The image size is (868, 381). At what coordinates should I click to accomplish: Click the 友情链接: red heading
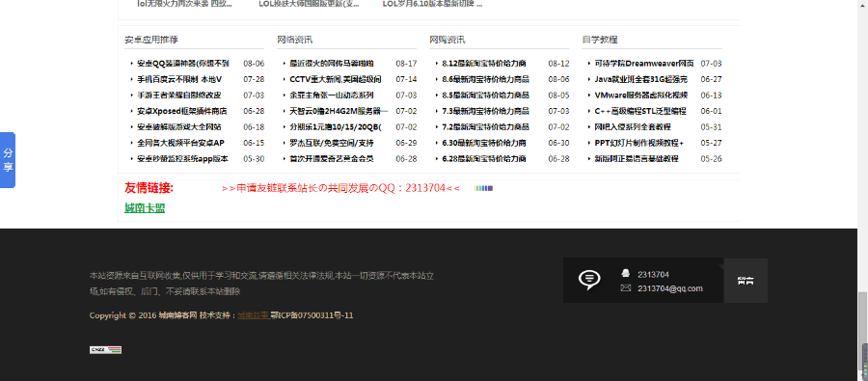pyautogui.click(x=149, y=188)
